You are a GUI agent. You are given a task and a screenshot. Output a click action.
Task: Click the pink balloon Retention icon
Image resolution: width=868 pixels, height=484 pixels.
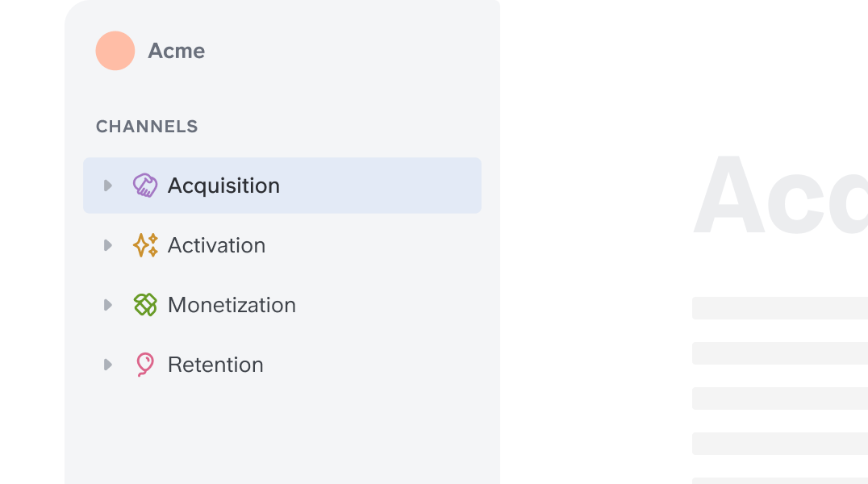click(145, 365)
